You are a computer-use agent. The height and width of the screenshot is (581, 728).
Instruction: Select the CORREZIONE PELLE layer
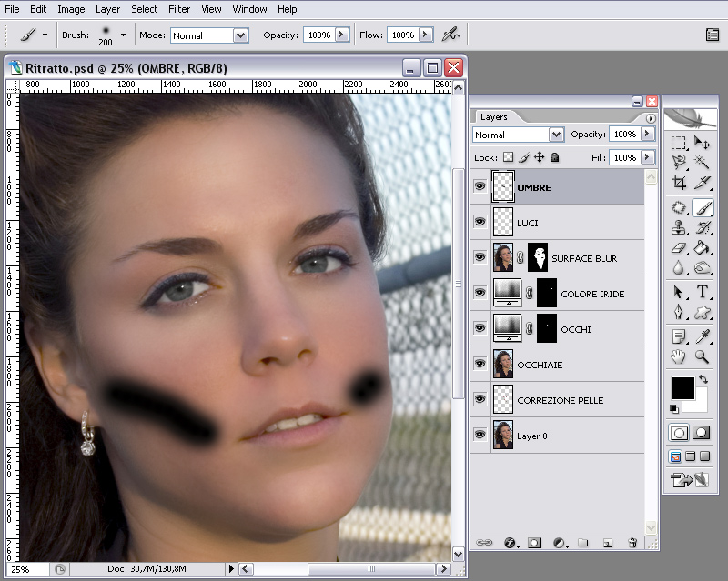(x=560, y=400)
